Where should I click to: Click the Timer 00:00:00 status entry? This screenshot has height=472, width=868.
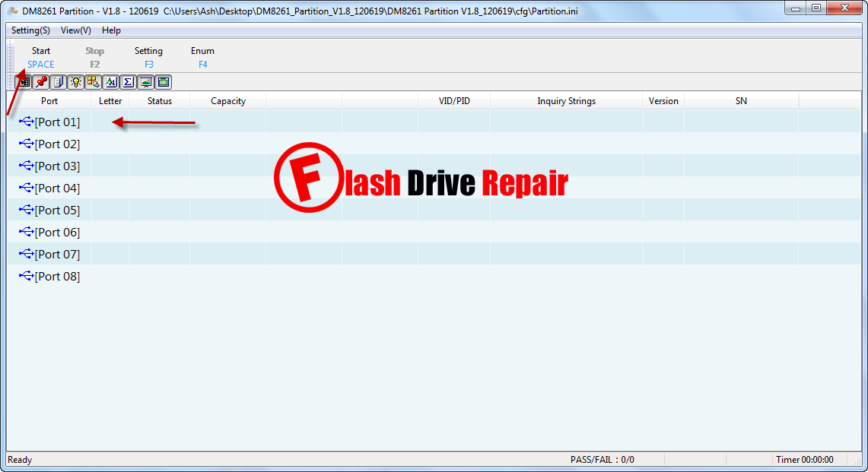pos(804,460)
